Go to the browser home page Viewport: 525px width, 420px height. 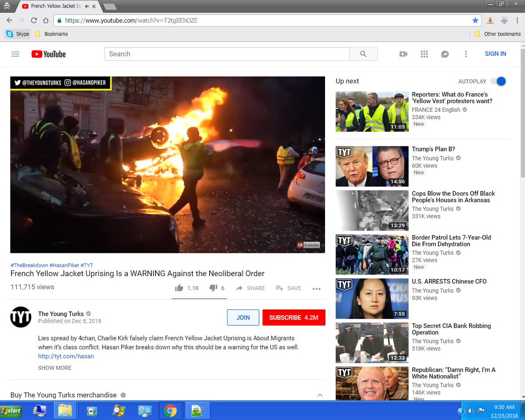click(46, 21)
